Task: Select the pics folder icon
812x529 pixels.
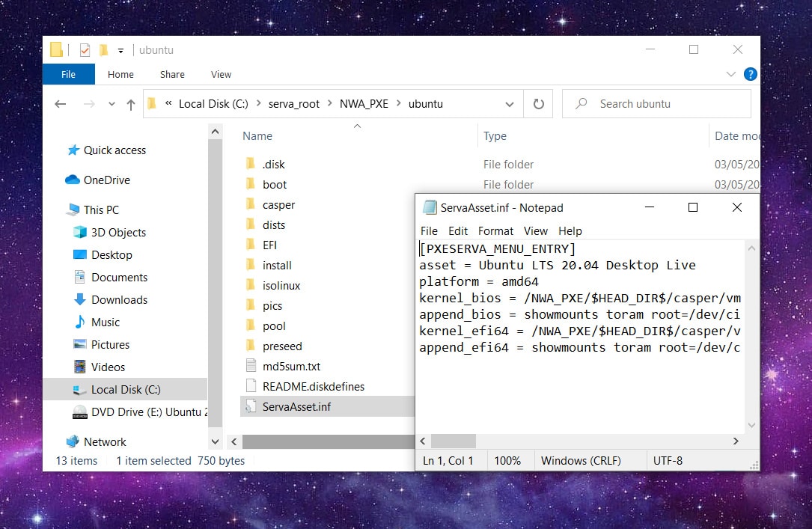Action: pyautogui.click(x=251, y=305)
